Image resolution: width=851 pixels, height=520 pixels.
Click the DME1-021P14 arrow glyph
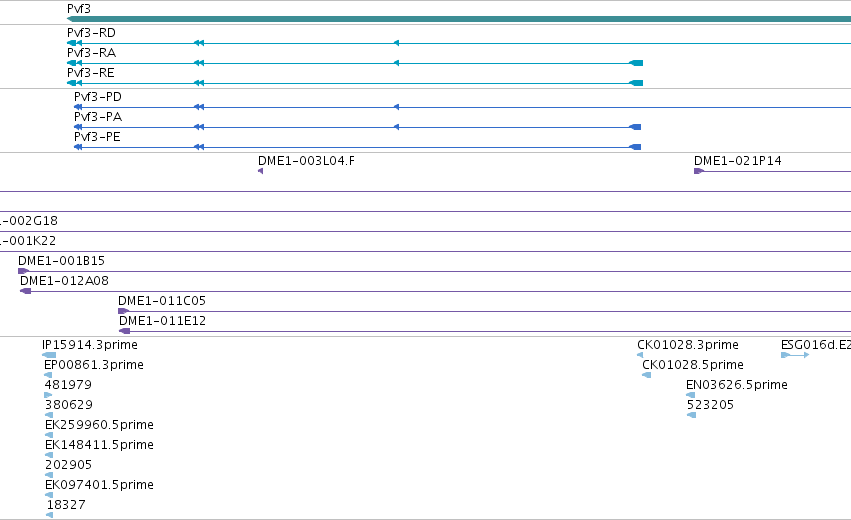699,171
